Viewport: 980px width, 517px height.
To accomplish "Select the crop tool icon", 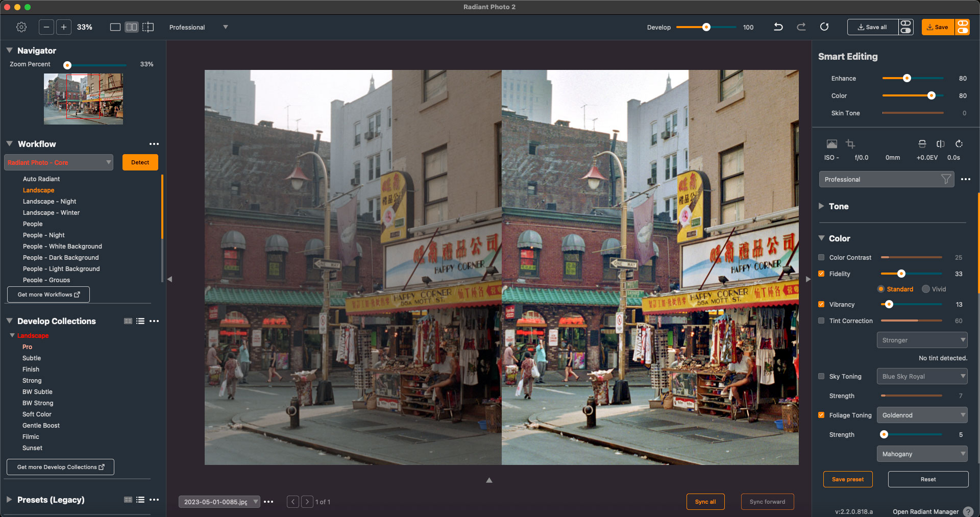I will click(850, 144).
